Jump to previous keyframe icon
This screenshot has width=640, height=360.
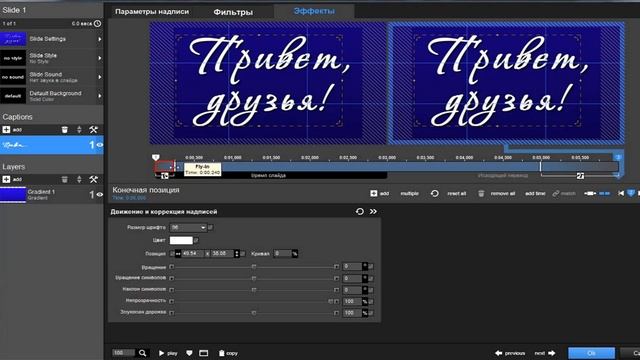click(621, 193)
